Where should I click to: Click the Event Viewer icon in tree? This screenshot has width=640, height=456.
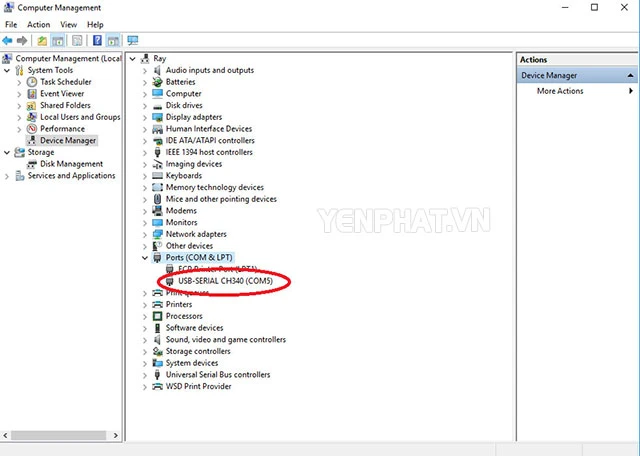[x=33, y=94]
